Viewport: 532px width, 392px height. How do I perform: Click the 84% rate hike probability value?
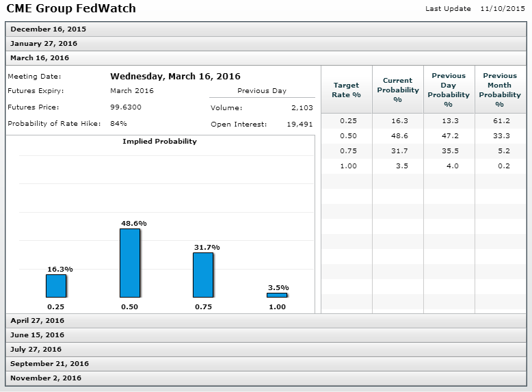118,124
